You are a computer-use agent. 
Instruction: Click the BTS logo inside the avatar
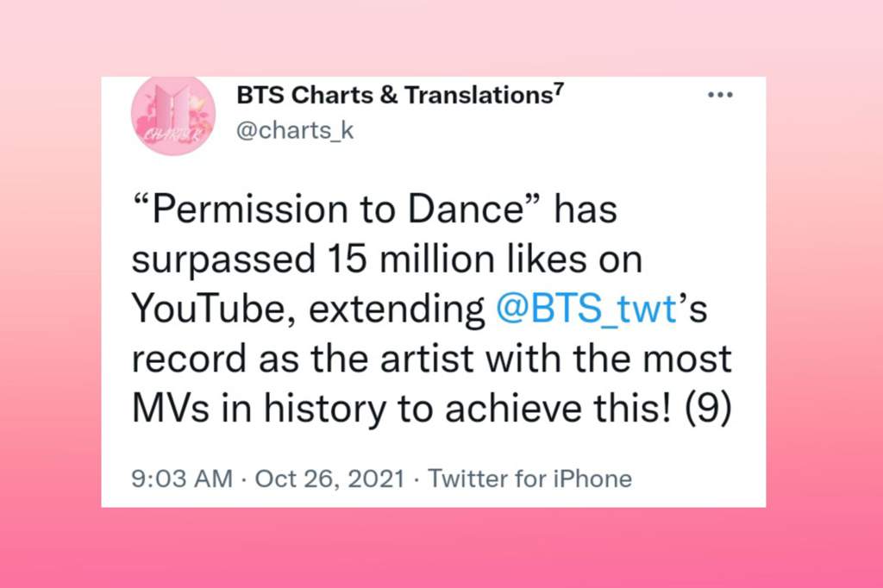point(174,111)
